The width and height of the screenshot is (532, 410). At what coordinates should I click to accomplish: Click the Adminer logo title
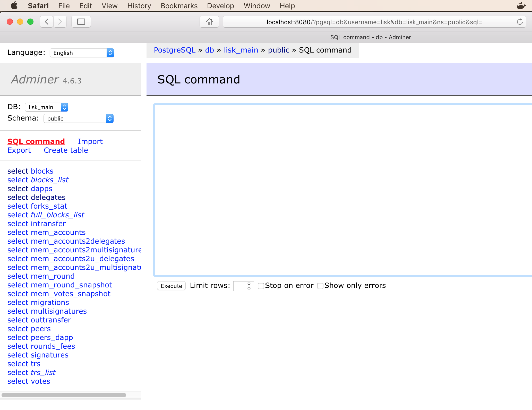(x=35, y=79)
